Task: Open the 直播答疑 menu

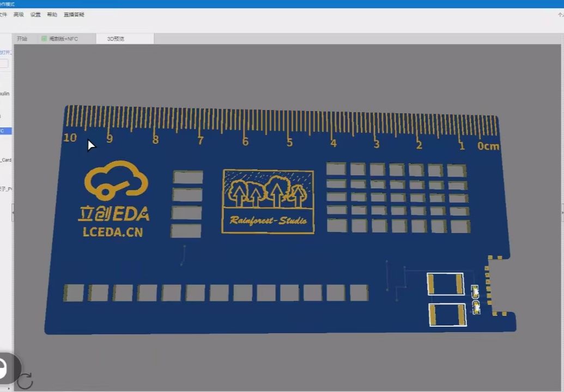Action: pyautogui.click(x=74, y=15)
